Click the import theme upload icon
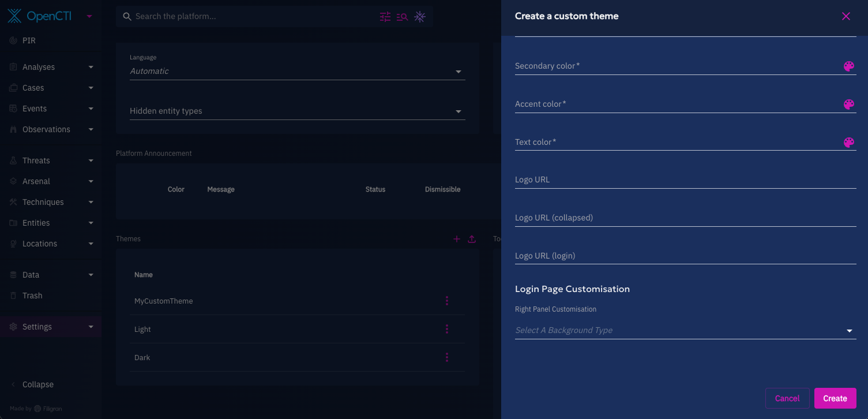 [x=472, y=239]
